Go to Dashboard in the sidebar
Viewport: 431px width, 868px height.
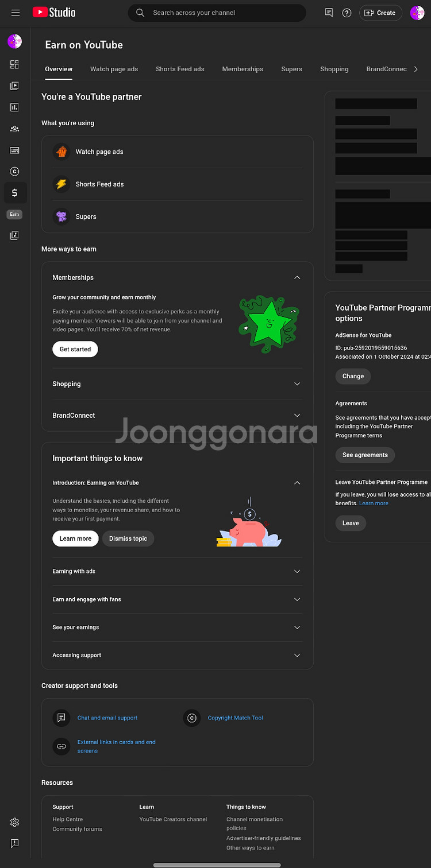[x=14, y=64]
